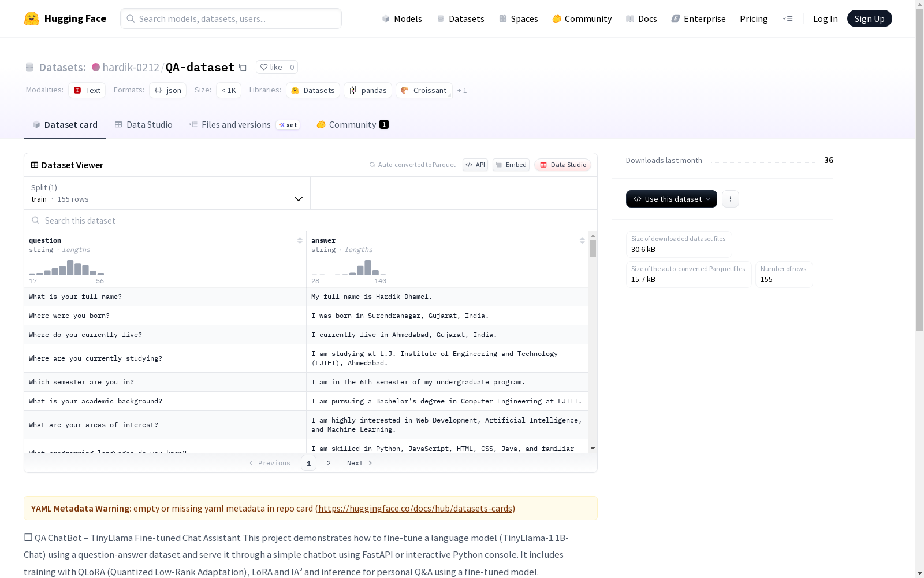
Task: Open Spaces in the top navigation
Action: coord(519,18)
